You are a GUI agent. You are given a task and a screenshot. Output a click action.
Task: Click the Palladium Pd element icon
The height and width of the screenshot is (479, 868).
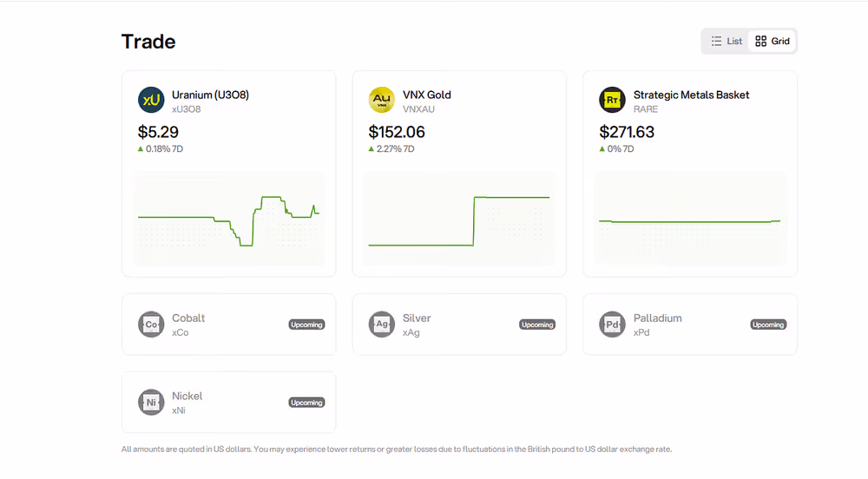(612, 325)
